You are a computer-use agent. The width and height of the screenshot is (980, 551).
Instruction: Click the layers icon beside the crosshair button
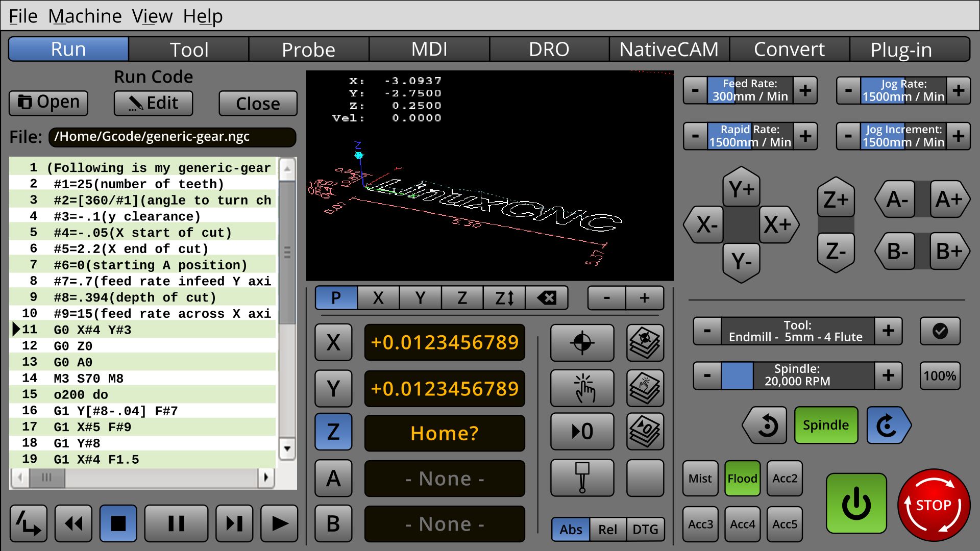point(645,342)
